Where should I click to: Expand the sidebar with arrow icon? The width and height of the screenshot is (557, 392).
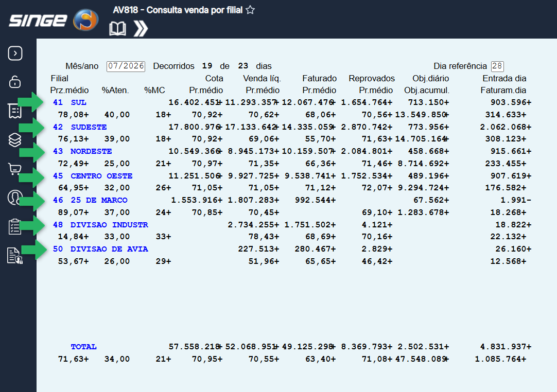coord(15,54)
